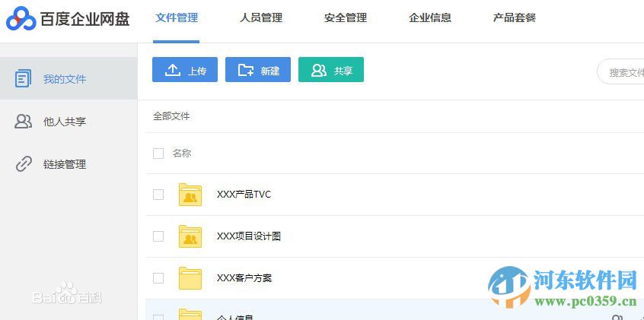Click the upload arrow icon on 上传

pos(173,70)
